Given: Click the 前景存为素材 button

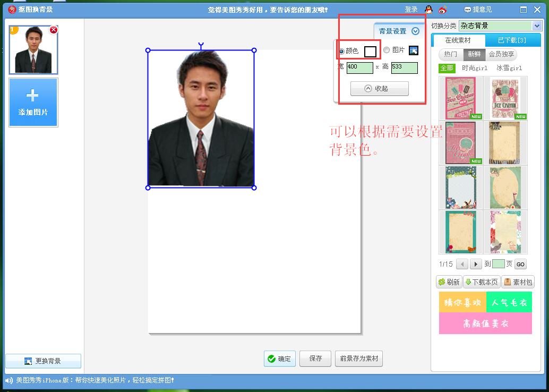Looking at the screenshot, I should pyautogui.click(x=359, y=359).
